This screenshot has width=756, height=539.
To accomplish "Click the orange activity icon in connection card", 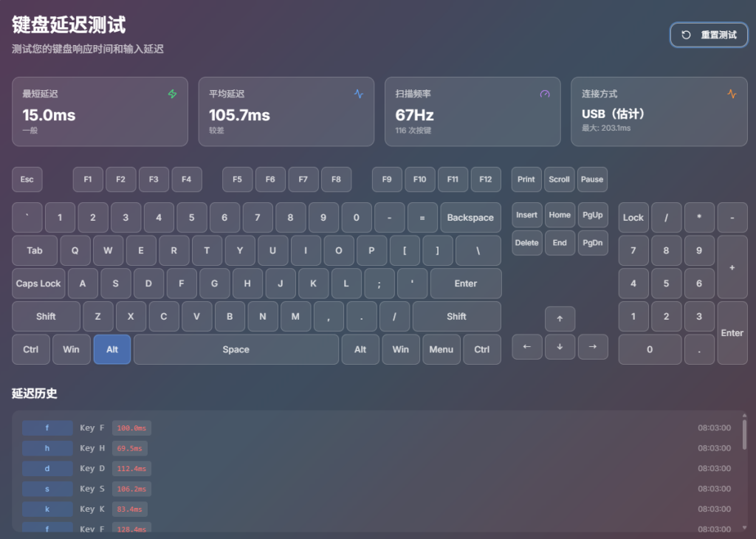I will 732,94.
